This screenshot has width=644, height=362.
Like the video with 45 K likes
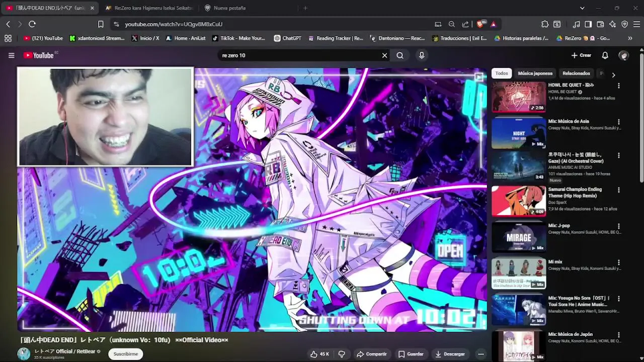(x=320, y=354)
